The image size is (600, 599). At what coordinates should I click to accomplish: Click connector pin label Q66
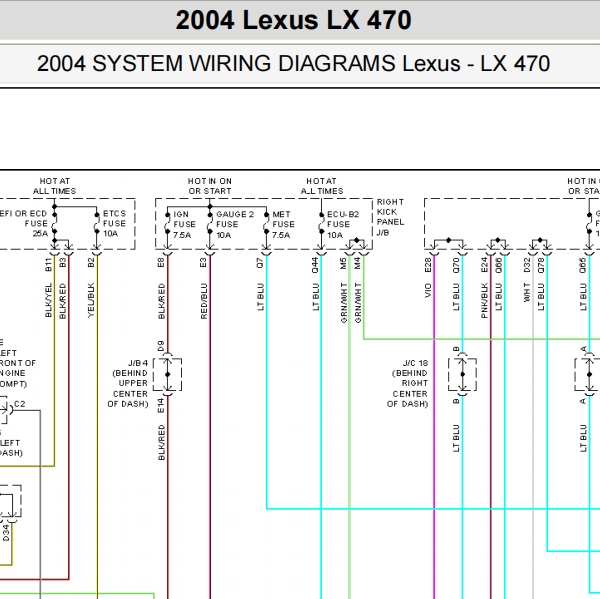(x=498, y=265)
